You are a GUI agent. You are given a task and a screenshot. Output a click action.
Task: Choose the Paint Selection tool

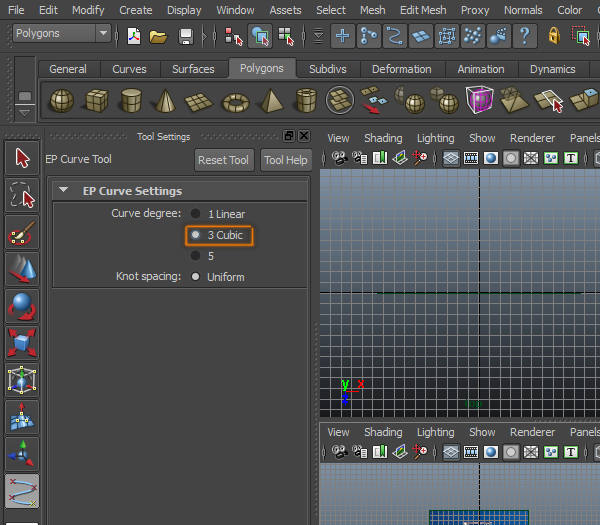point(22,234)
